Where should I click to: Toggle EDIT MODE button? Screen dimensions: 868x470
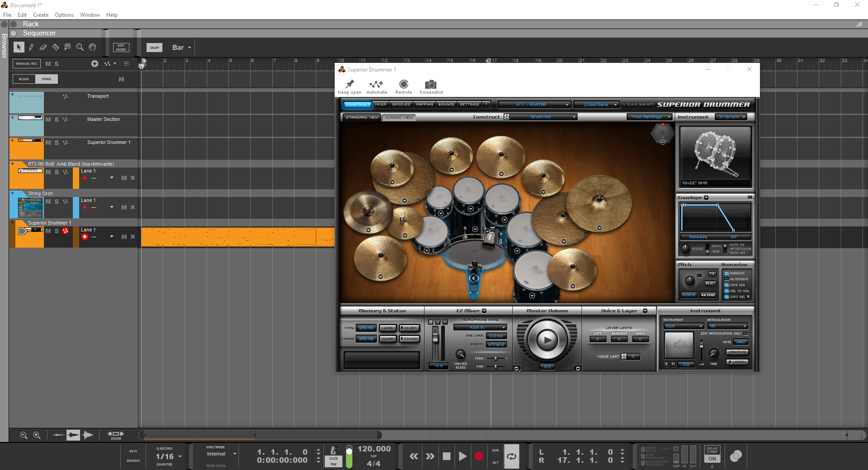pyautogui.click(x=121, y=48)
